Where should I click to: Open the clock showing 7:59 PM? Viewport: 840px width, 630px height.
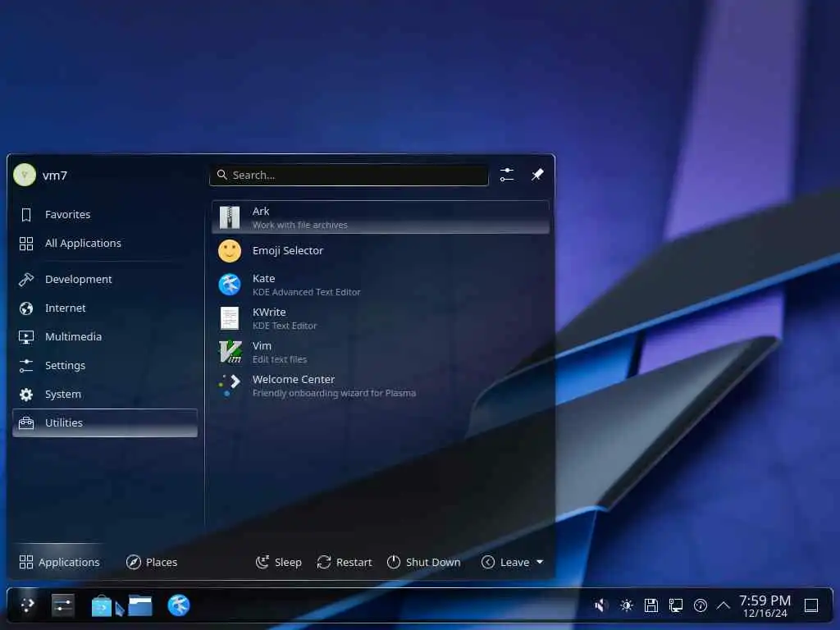(765, 600)
